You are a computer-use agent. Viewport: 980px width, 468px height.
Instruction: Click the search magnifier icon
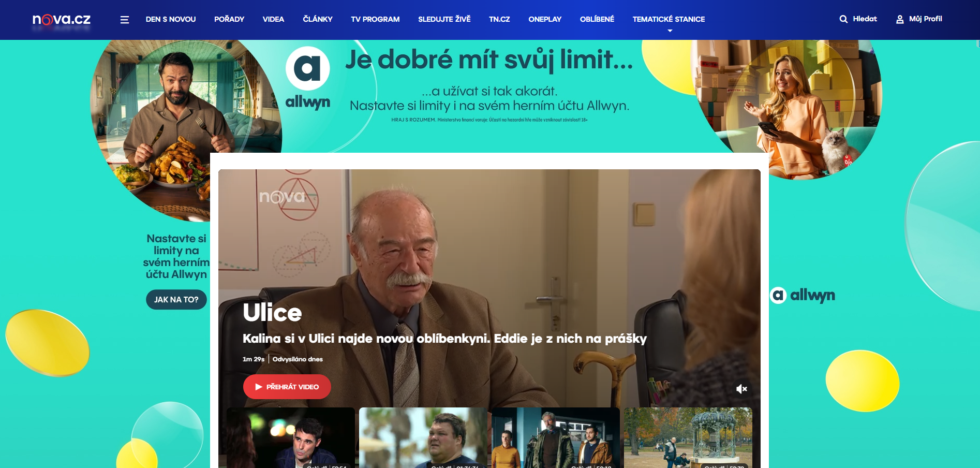coord(843,19)
